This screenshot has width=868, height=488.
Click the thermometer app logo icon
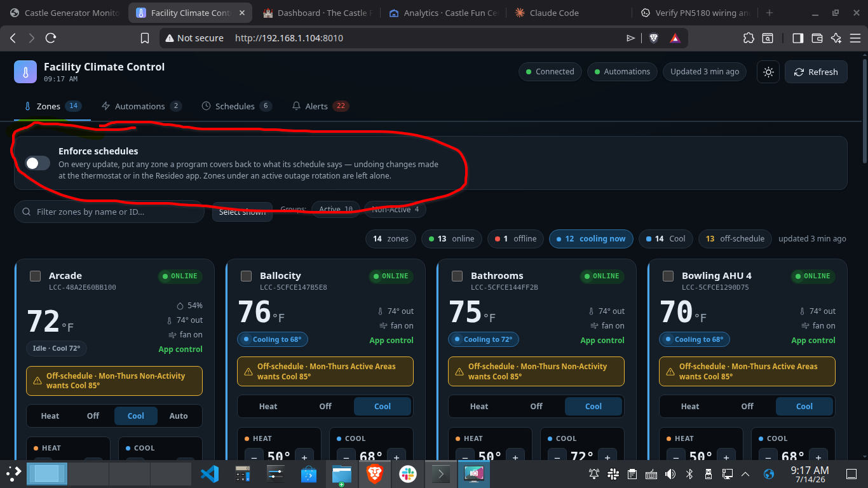[25, 72]
